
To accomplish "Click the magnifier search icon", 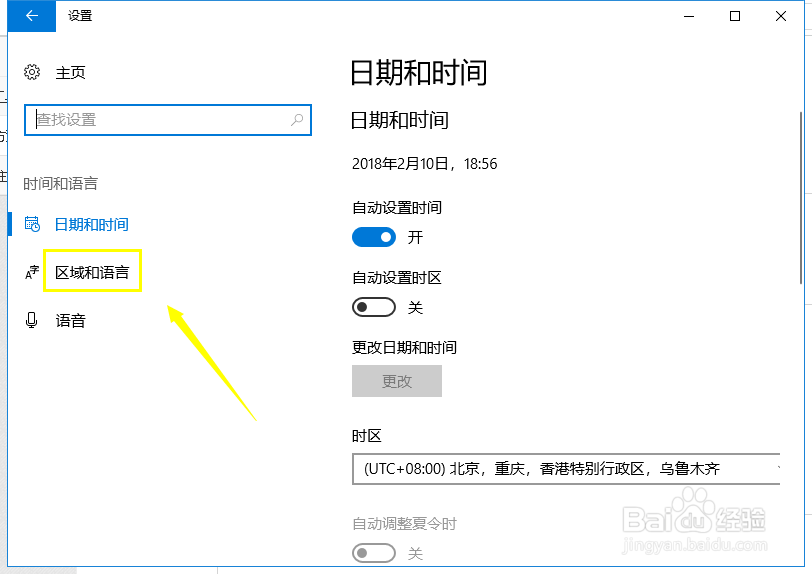I will [297, 120].
